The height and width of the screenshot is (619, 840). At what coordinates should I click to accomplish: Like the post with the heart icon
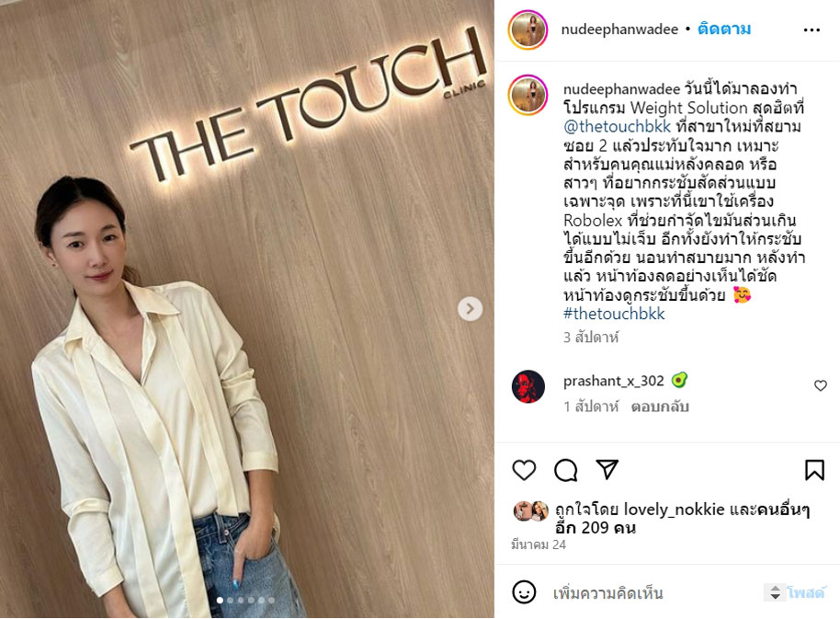(x=524, y=470)
